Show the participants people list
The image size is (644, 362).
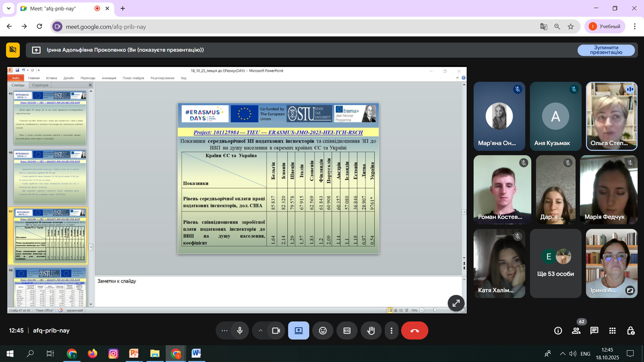576,331
